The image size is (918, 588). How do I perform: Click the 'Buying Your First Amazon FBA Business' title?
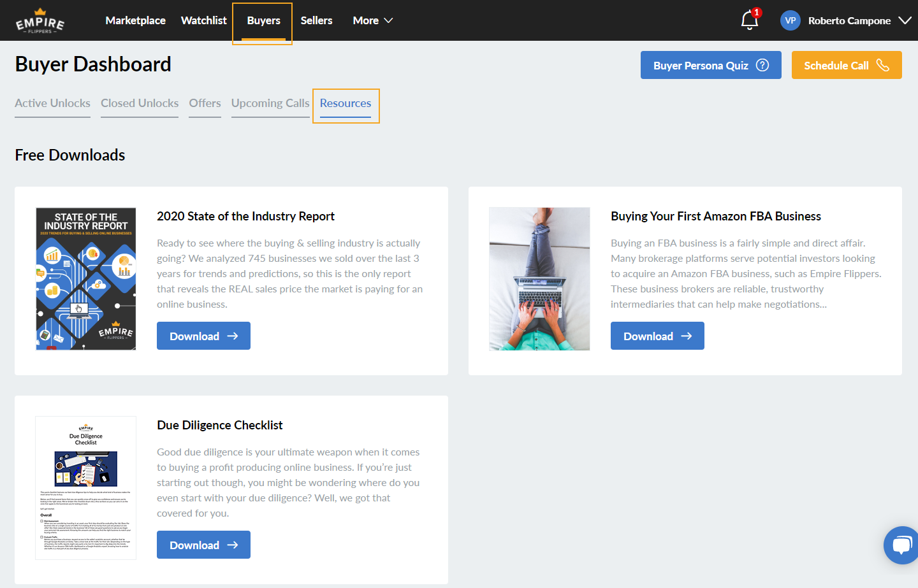[716, 216]
